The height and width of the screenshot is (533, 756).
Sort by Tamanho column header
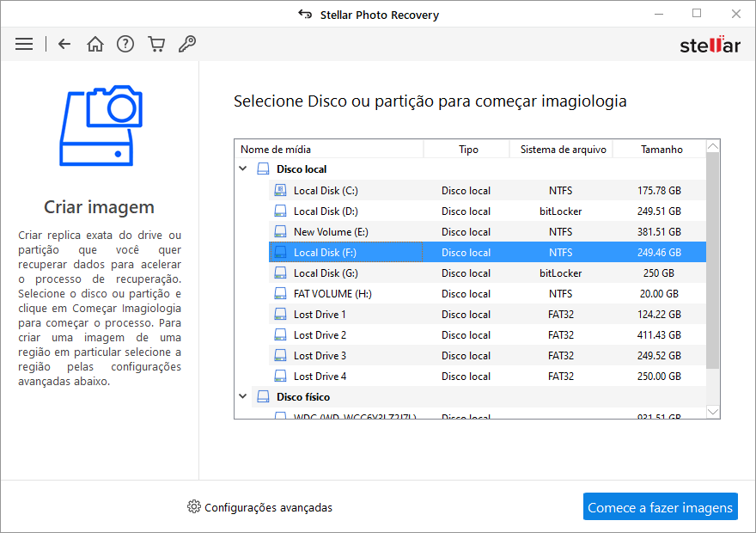tap(660, 150)
